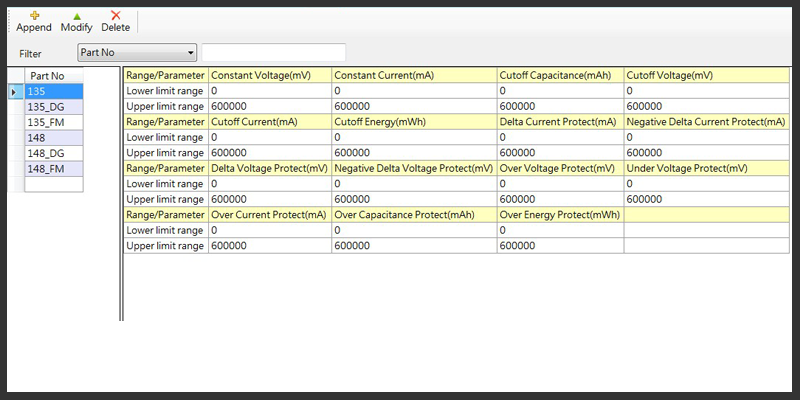The height and width of the screenshot is (400, 800).
Task: Click the Over Voltage Protect(mV) cell
Action: point(560,168)
